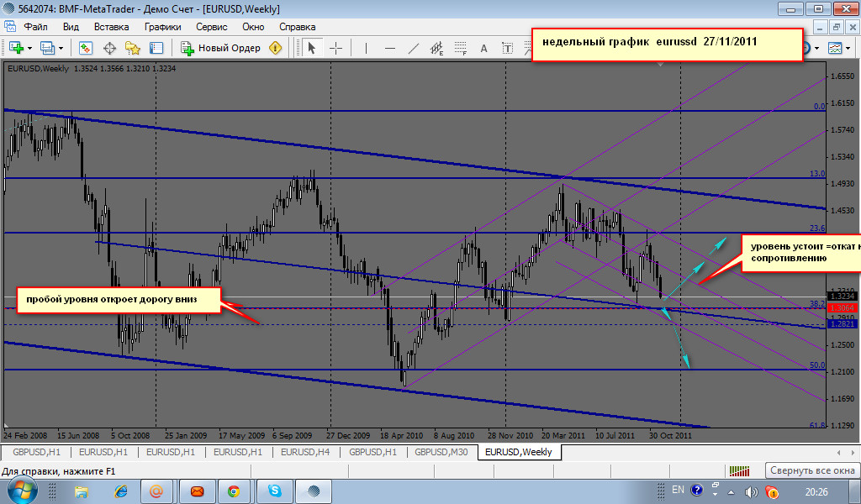Image resolution: width=861 pixels, height=504 pixels.
Task: Switch to the EURUSD,H4 chart tab
Action: tap(305, 452)
